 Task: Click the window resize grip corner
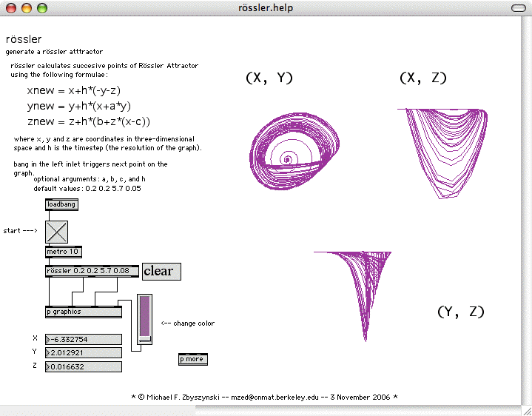[527, 411]
